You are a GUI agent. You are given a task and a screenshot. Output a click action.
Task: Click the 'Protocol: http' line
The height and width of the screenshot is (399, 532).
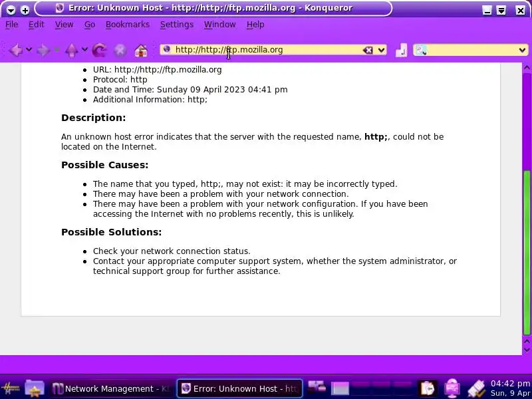click(x=120, y=80)
